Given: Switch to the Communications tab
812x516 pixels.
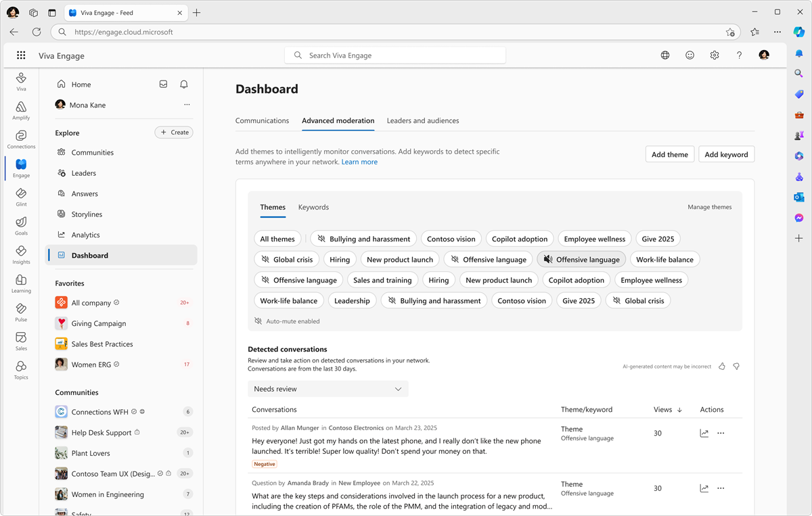Looking at the screenshot, I should pyautogui.click(x=262, y=120).
